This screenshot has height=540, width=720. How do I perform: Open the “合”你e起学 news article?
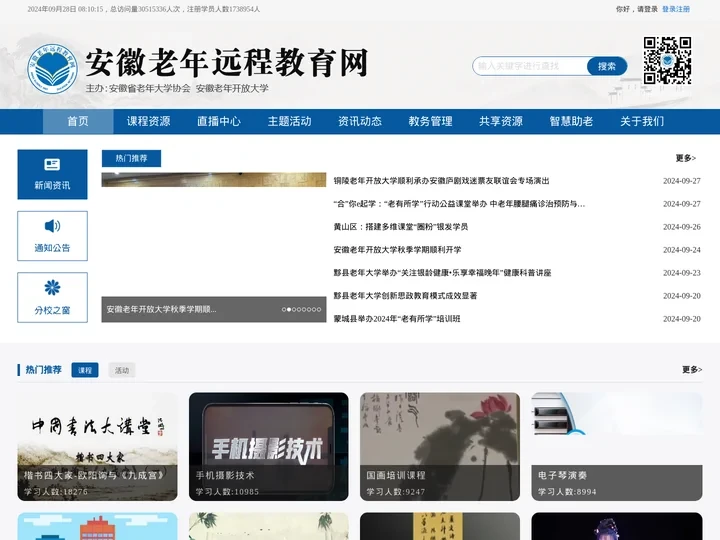[459, 204]
